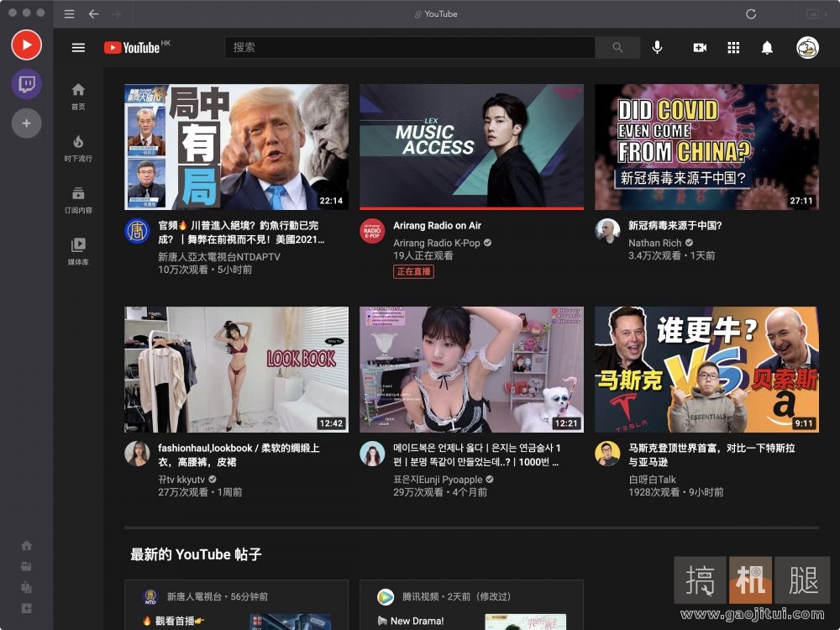The height and width of the screenshot is (630, 840).
Task: Focus the 搜索 search field
Action: (x=410, y=48)
